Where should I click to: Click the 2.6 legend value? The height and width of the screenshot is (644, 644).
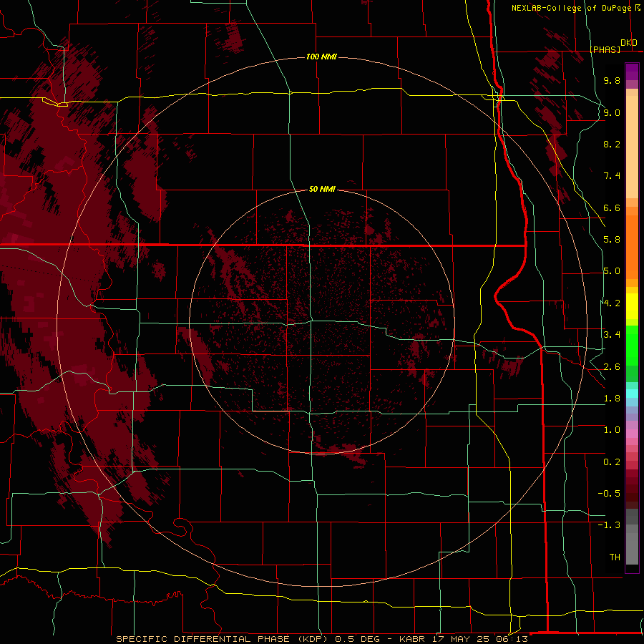[x=612, y=367]
